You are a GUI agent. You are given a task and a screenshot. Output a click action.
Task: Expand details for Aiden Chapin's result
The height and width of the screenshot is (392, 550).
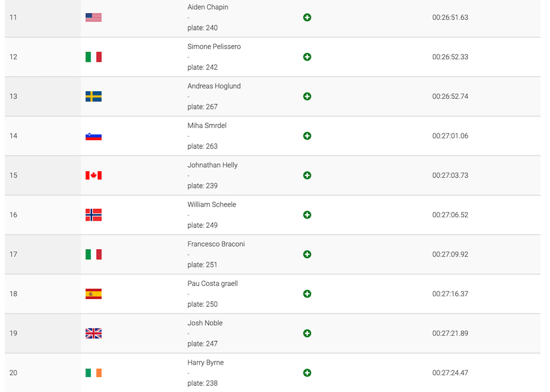click(x=307, y=17)
